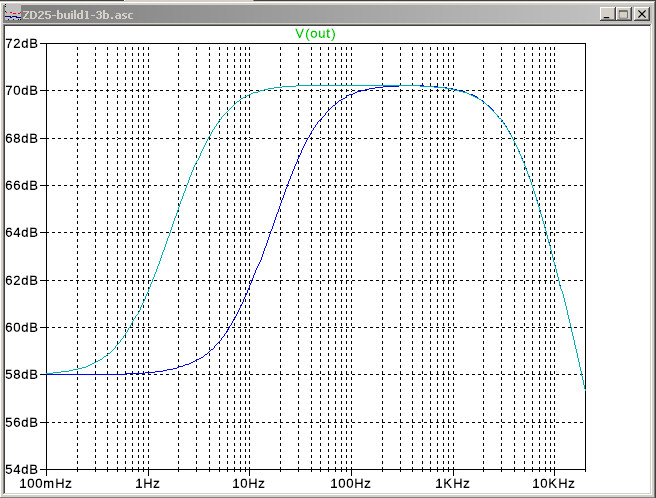Click the LTspice waveform window icon
Viewport: 656px width, 498px height.
pyautogui.click(x=13, y=15)
